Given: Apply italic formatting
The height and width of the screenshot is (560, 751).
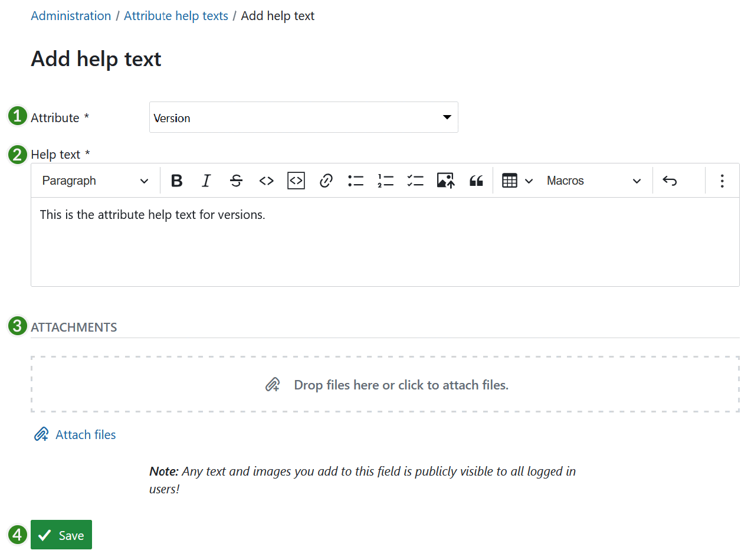Looking at the screenshot, I should pos(206,181).
